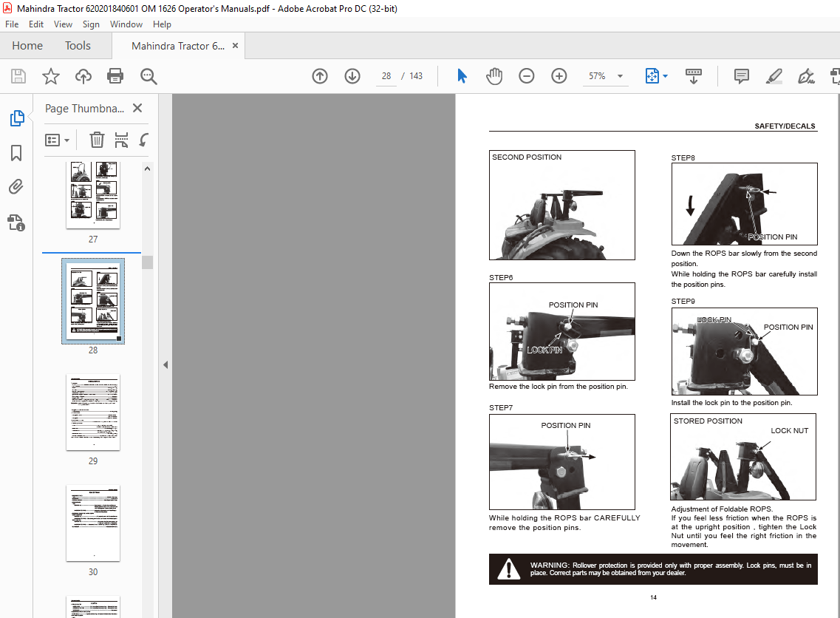Viewport: 840px width, 618px height.
Task: Select the Mahindra Tractor document tab
Action: (178, 46)
